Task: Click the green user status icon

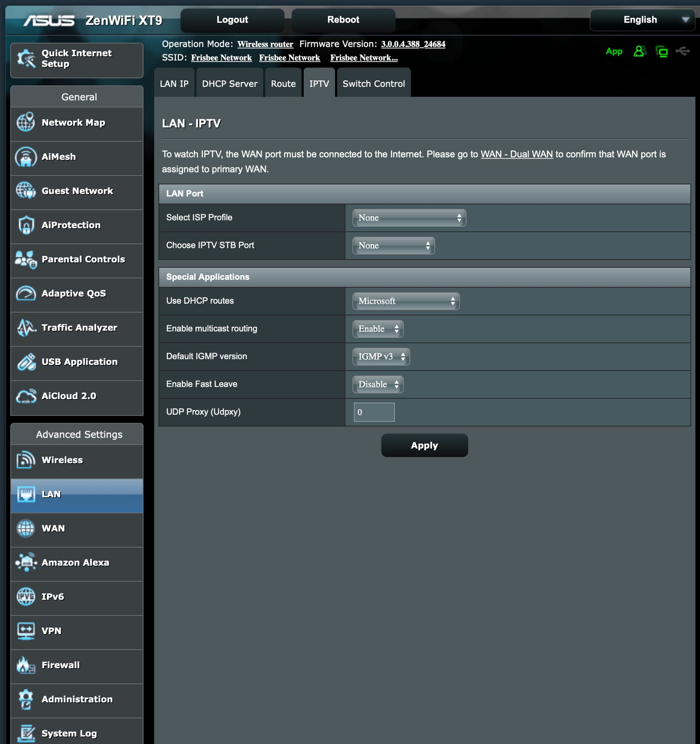Action: click(x=640, y=51)
